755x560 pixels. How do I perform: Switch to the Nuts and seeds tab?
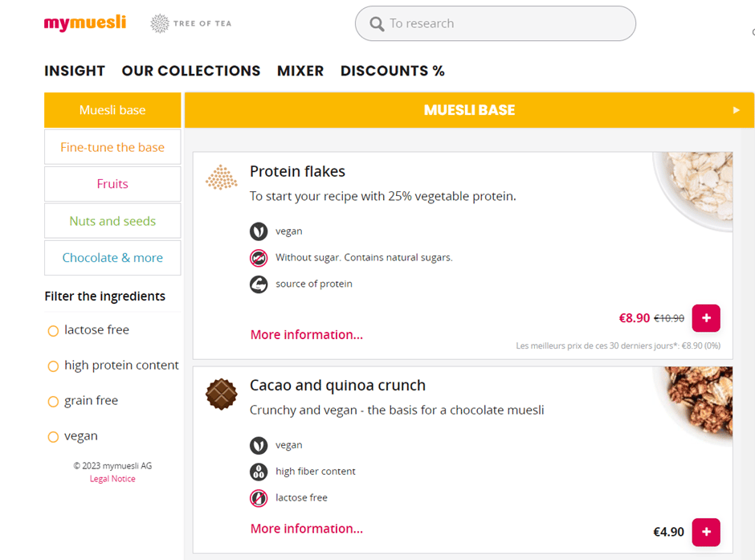point(112,221)
